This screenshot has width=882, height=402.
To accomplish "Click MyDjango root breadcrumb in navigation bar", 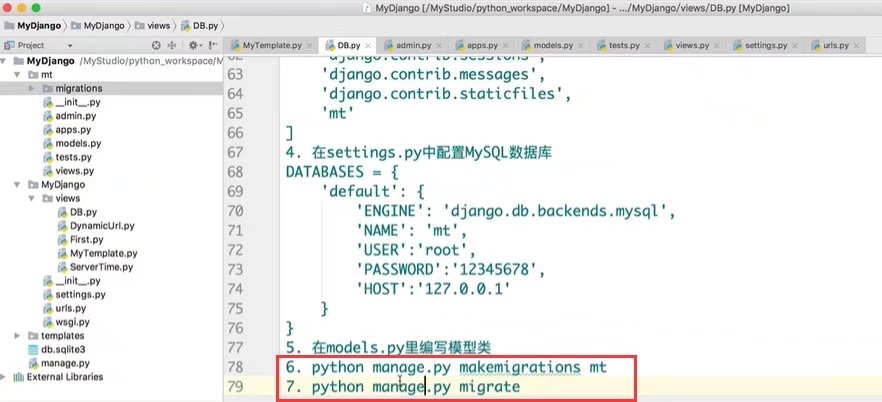I will click(32, 26).
